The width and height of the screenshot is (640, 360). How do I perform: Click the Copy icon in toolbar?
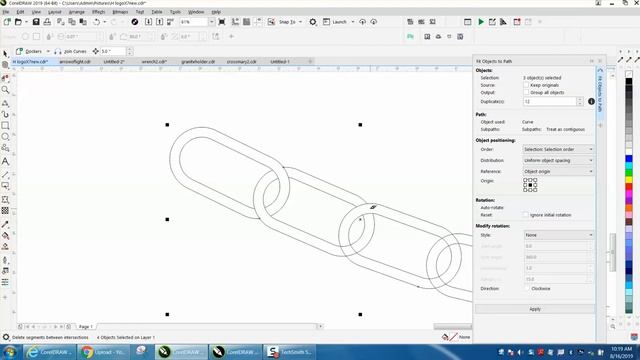pos(72,22)
